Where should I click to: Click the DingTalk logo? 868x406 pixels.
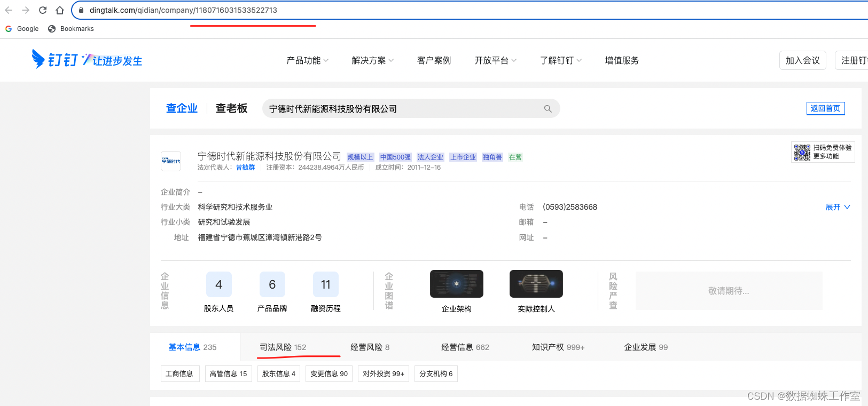point(87,59)
